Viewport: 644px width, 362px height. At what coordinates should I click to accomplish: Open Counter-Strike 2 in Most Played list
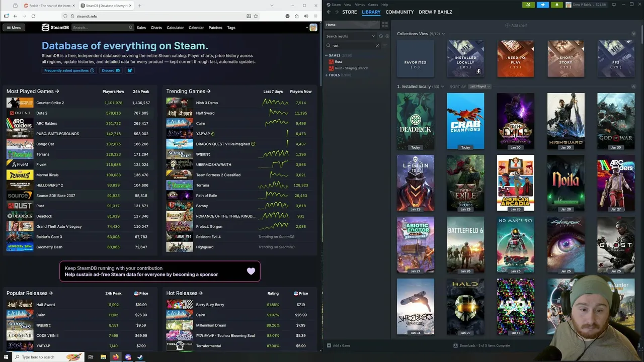coord(50,103)
